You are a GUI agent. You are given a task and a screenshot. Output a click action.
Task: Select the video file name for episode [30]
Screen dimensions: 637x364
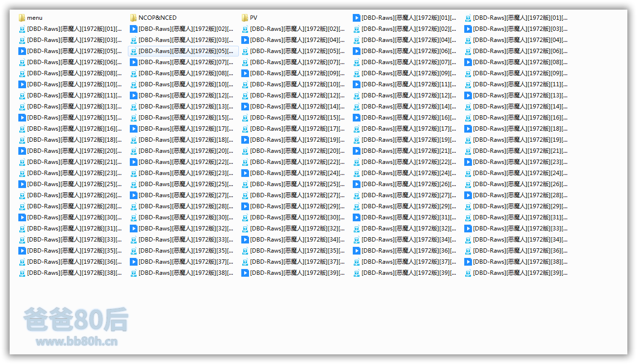(x=74, y=217)
